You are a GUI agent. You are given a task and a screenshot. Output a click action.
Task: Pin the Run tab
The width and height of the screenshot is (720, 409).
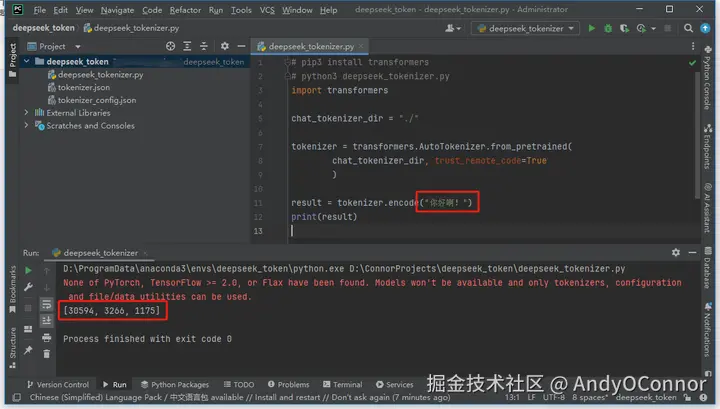point(28,350)
